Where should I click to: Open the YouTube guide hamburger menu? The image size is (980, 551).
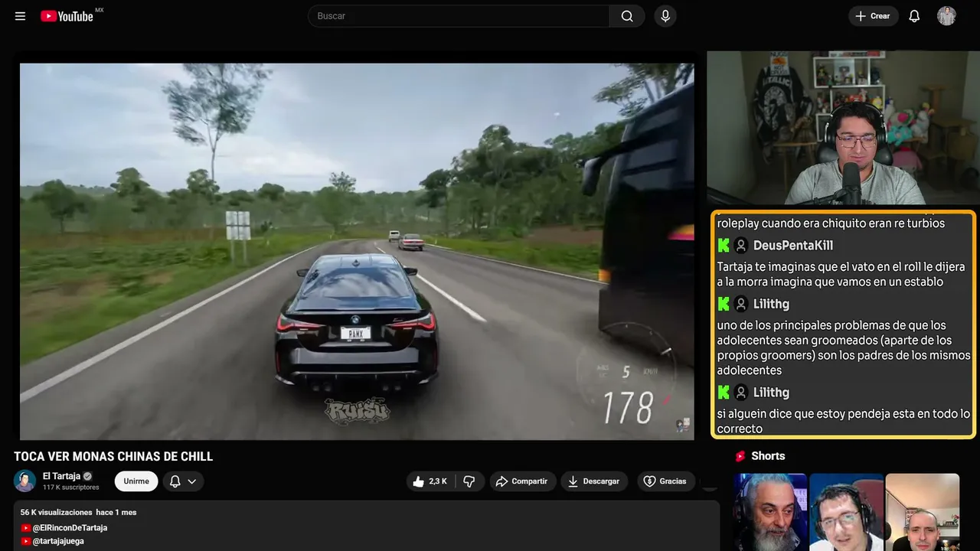tap(21, 16)
